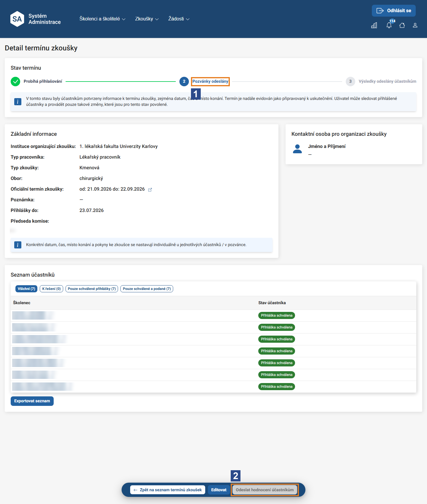Click the SA hexagon logo
The width and height of the screenshot is (427, 504).
tap(17, 19)
